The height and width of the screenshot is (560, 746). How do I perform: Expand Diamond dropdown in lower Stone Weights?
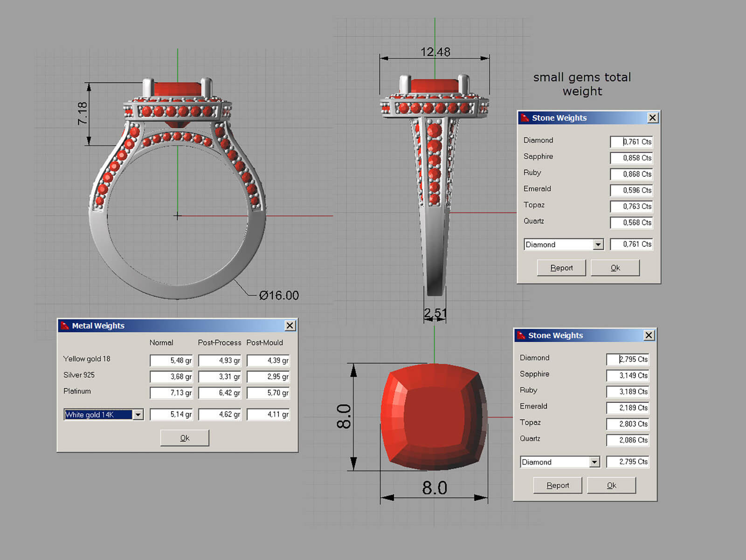pyautogui.click(x=594, y=462)
